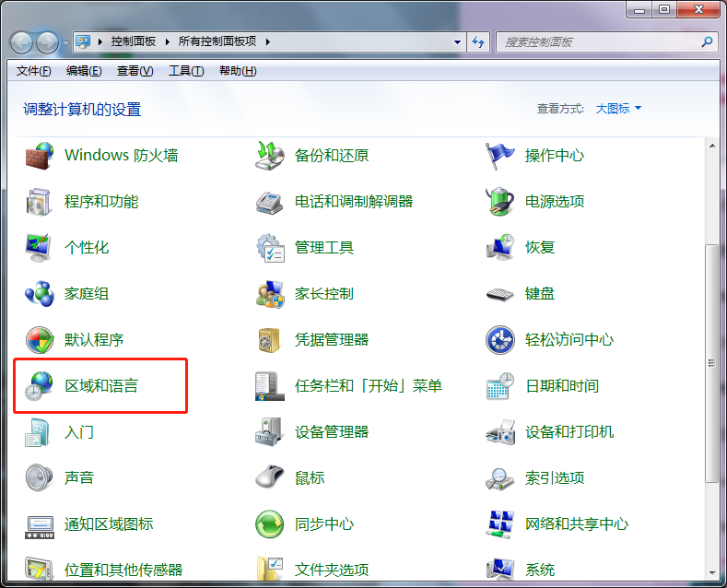
Task: Click the refresh button next to address bar
Action: [x=478, y=42]
